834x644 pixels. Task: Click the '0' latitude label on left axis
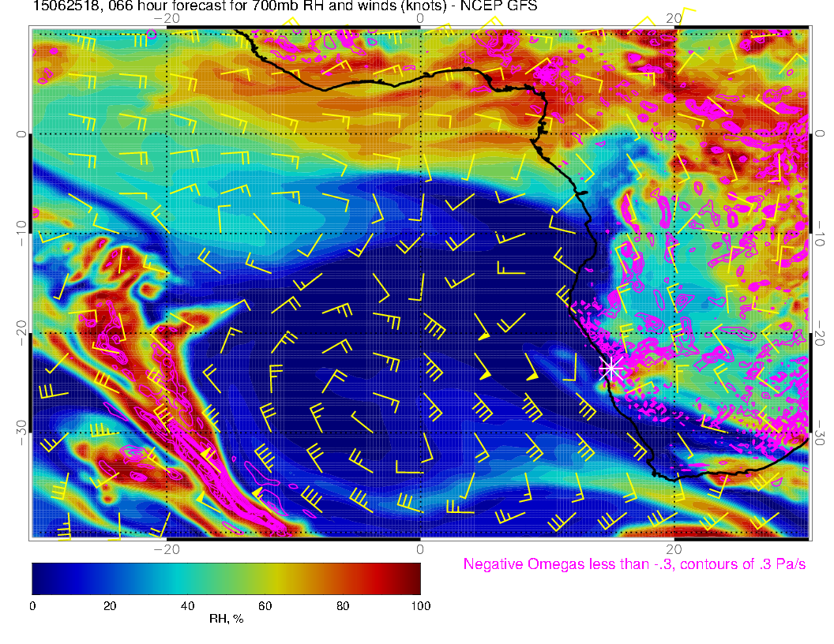point(21,134)
